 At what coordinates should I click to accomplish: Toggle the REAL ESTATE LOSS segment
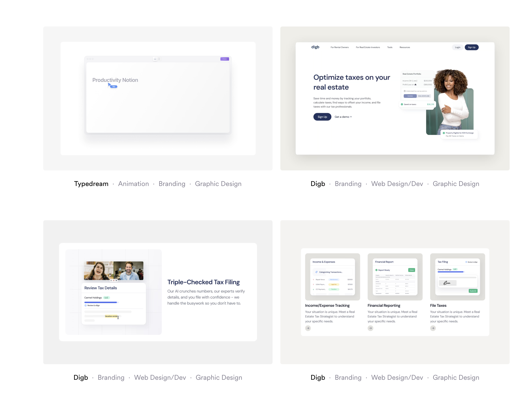424,96
